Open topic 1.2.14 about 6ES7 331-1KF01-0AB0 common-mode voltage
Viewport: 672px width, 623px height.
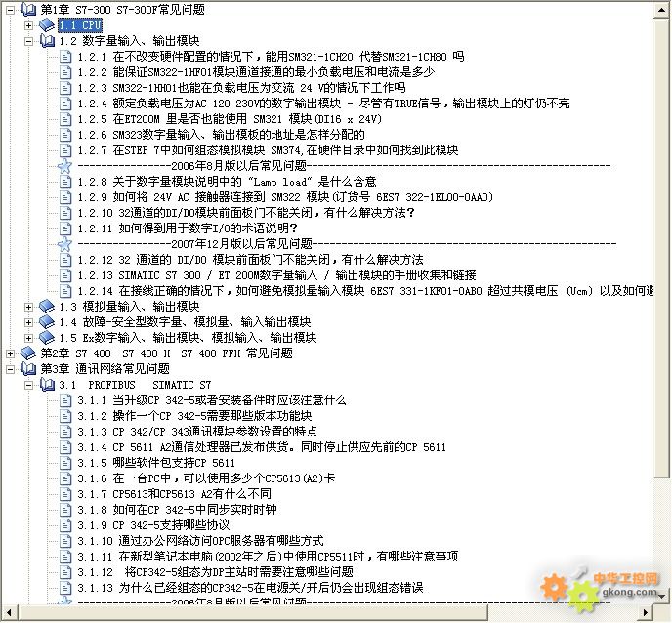pyautogui.click(x=365, y=291)
